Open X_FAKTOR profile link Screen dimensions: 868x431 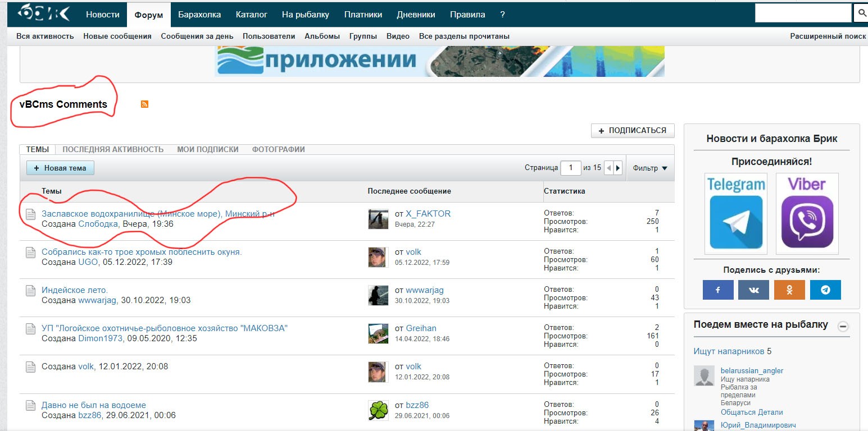point(428,214)
